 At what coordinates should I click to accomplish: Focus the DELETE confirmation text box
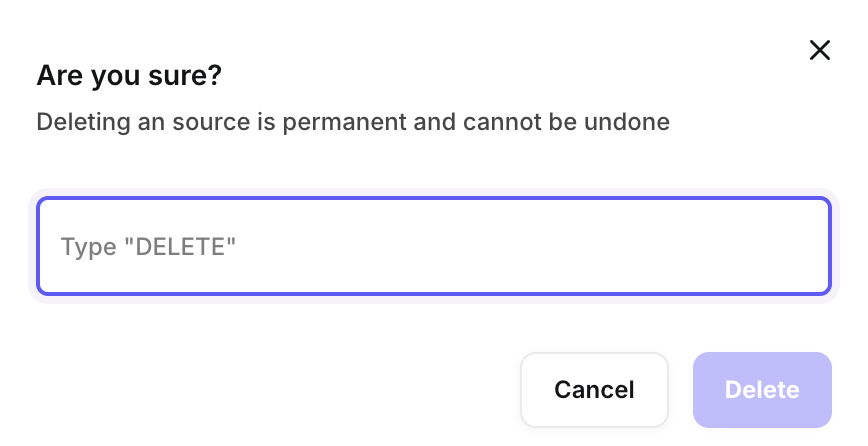click(433, 246)
